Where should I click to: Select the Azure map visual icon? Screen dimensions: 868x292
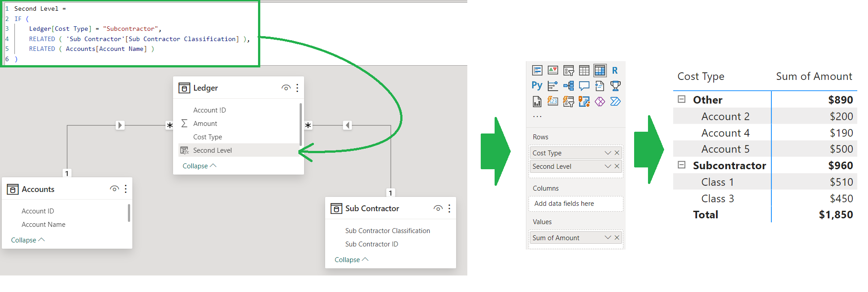coord(584,101)
